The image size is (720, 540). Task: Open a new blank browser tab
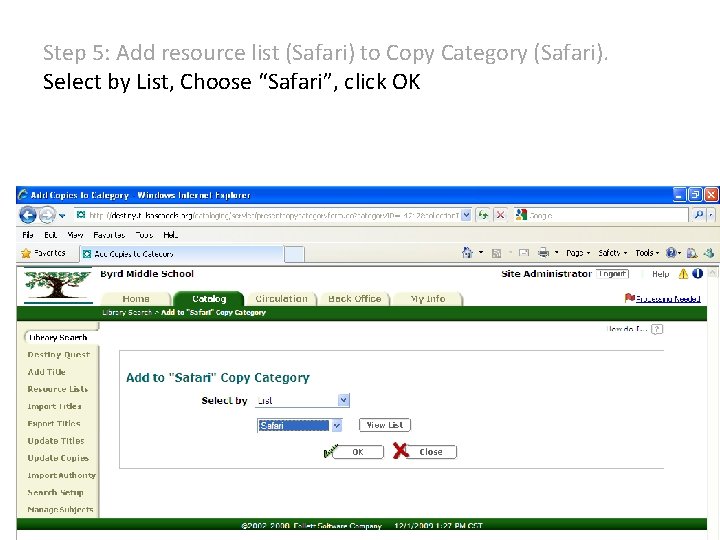coord(294,254)
